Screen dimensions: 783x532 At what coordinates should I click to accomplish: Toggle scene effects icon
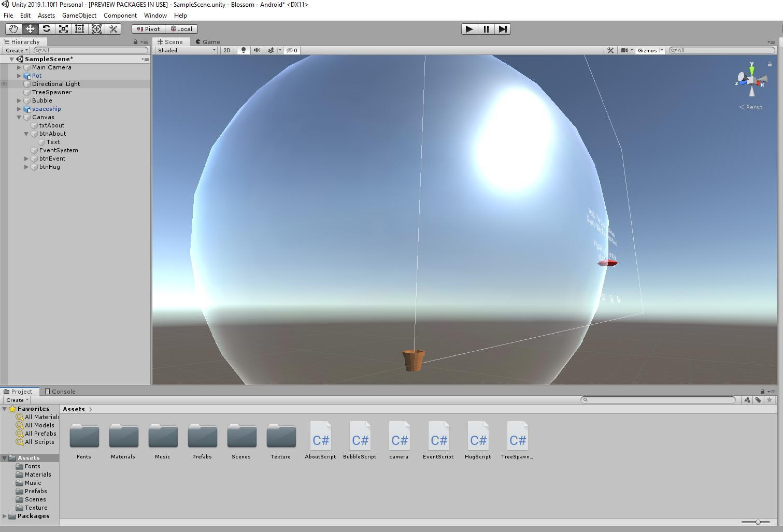pos(271,50)
